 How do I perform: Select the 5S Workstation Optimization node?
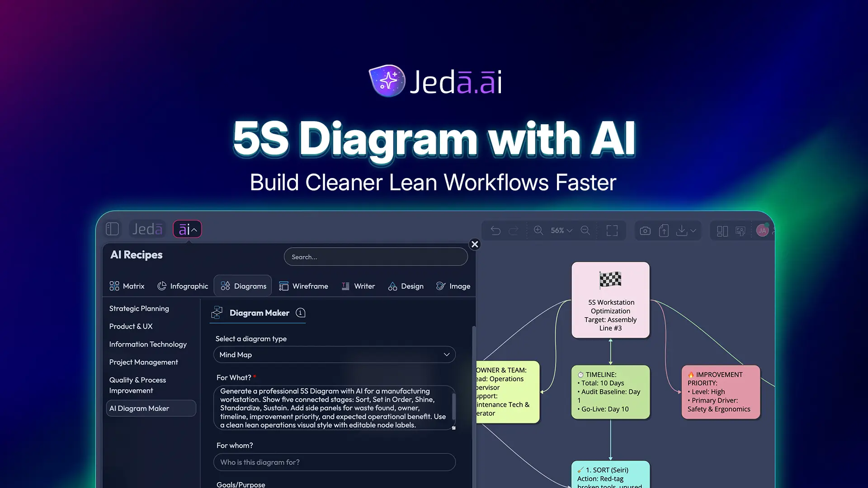click(x=610, y=300)
